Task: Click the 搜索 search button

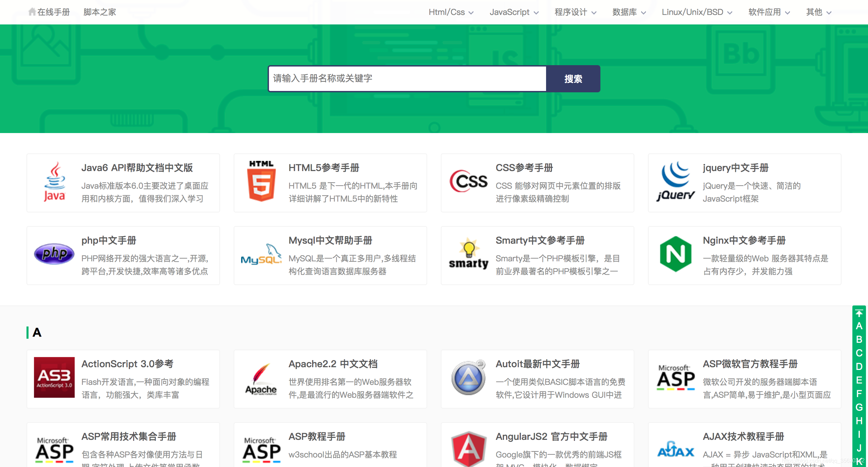Action: (573, 79)
